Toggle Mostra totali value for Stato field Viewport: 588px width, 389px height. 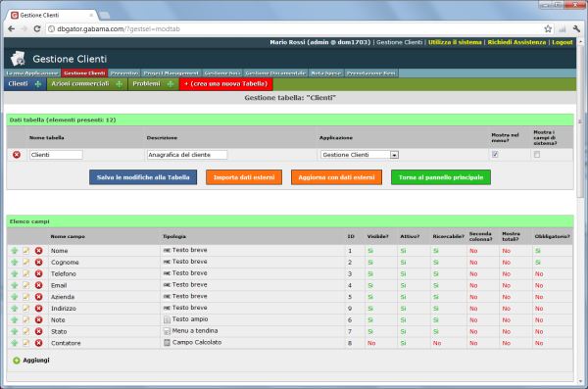click(507, 331)
